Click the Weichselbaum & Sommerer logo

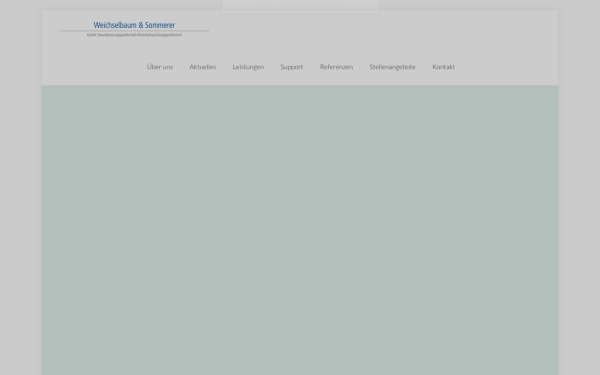point(134,29)
